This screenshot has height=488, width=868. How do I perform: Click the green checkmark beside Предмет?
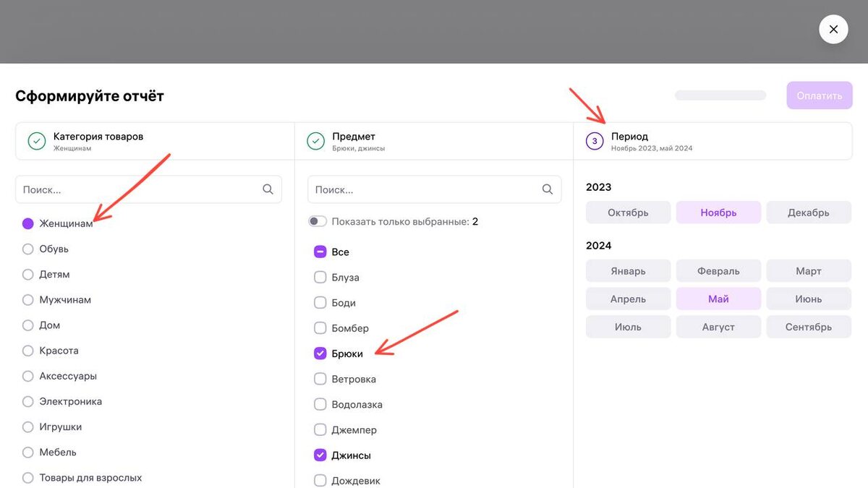(315, 141)
